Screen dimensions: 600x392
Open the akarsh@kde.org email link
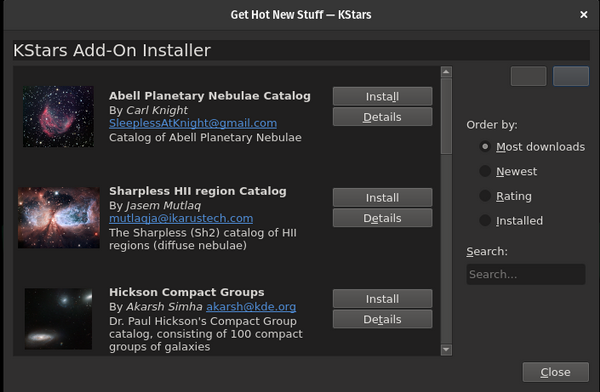point(251,307)
